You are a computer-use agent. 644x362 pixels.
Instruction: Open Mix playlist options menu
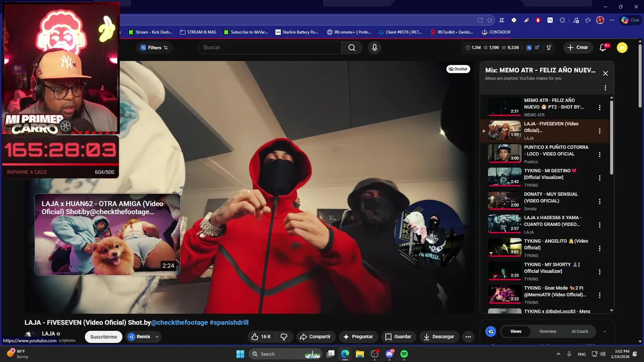click(x=605, y=88)
